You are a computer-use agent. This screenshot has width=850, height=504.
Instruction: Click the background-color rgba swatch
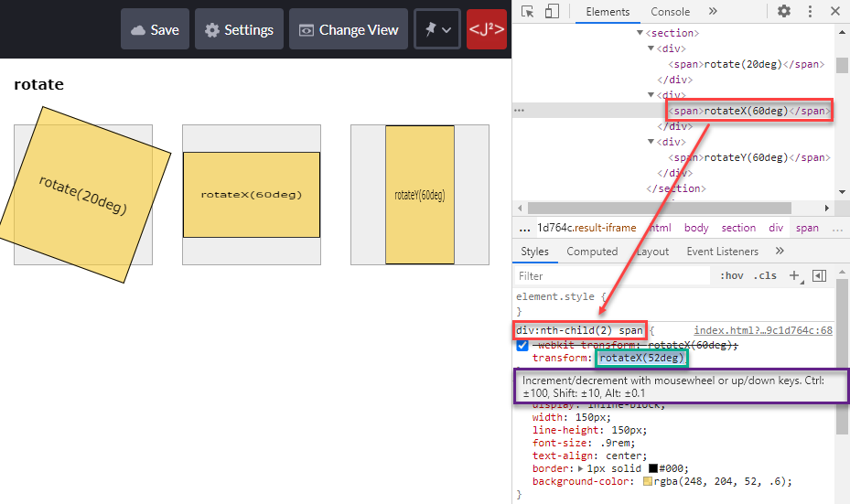pos(647,481)
